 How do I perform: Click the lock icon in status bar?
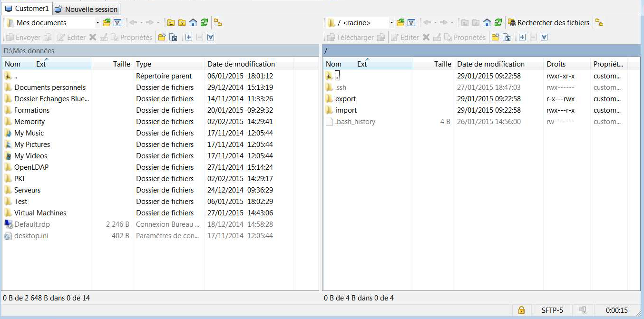[x=521, y=310]
